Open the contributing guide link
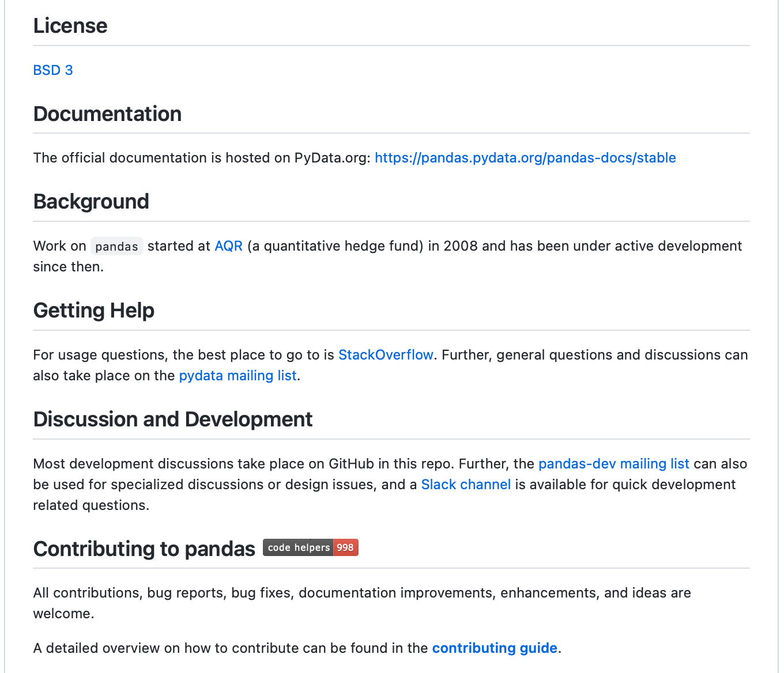The image size is (784, 673). [495, 648]
